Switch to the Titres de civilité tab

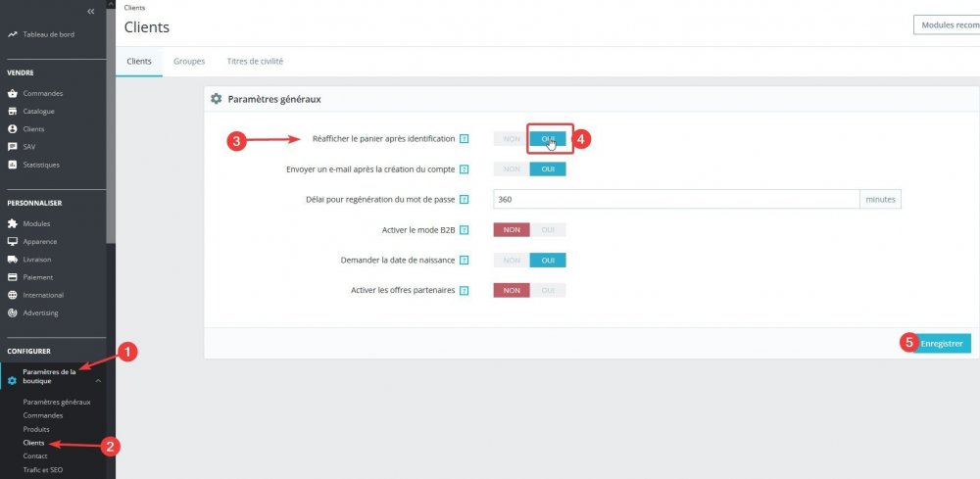(255, 61)
